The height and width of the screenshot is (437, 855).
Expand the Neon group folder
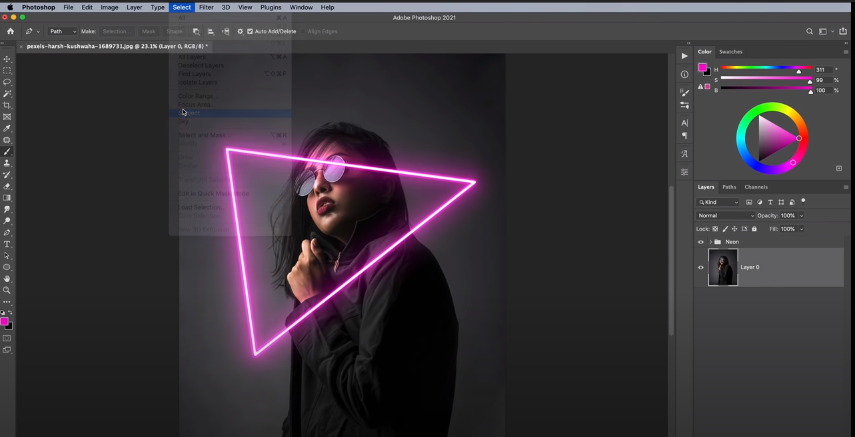[x=710, y=242]
